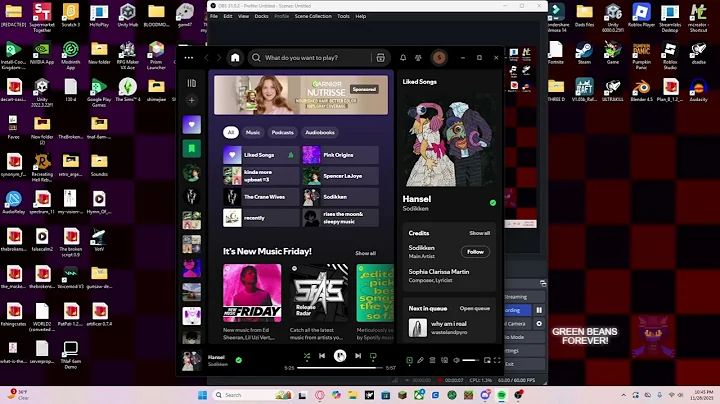Open Spencer LaJoye tile

click(340, 176)
